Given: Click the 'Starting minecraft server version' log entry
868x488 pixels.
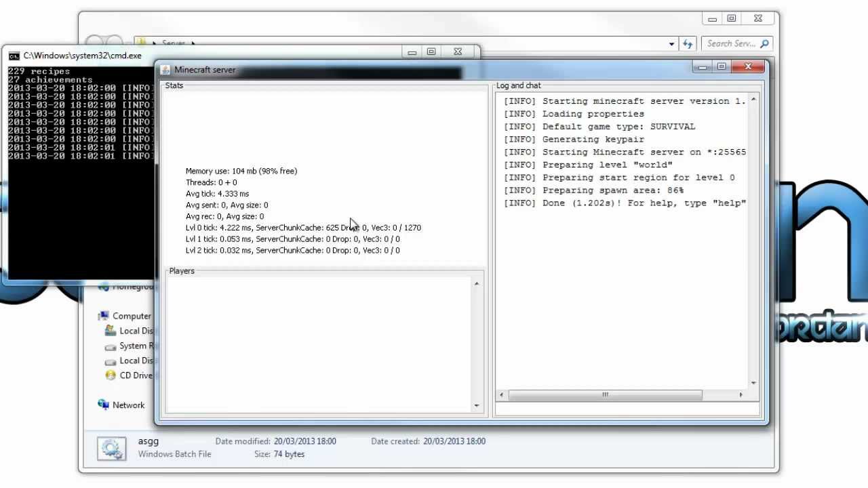Looking at the screenshot, I should pyautogui.click(x=625, y=101).
